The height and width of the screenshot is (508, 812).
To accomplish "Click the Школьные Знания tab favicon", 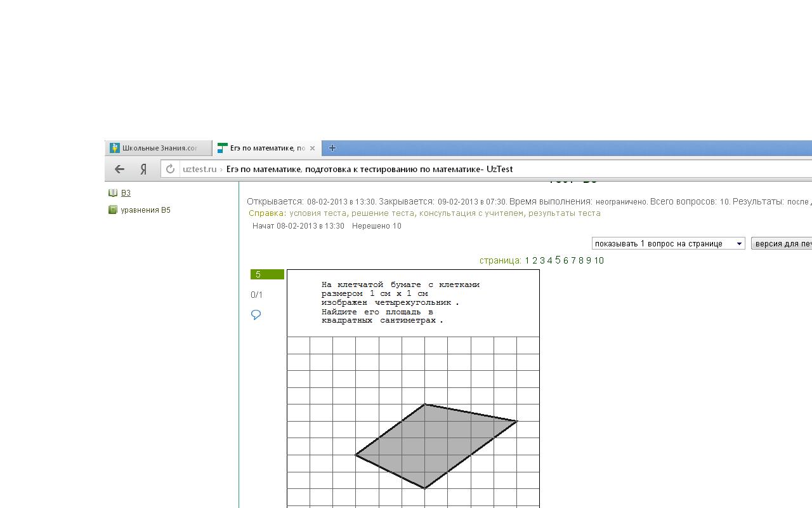I will (115, 148).
